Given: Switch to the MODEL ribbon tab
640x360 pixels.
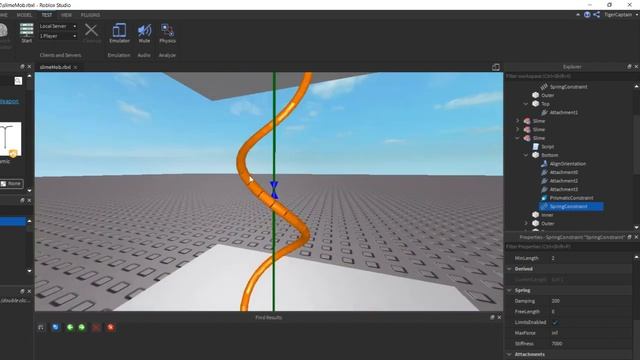Looking at the screenshot, I should pyautogui.click(x=24, y=15).
